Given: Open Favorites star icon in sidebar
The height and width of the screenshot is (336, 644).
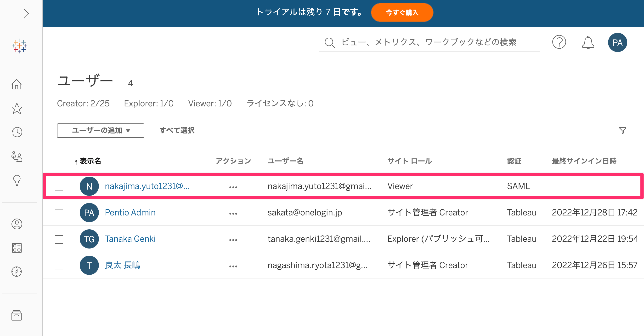Looking at the screenshot, I should 17,108.
